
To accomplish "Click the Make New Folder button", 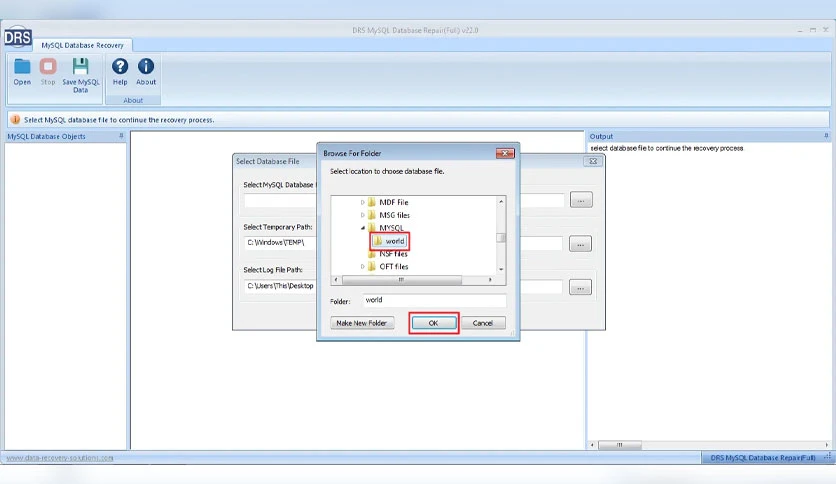I will pos(362,323).
